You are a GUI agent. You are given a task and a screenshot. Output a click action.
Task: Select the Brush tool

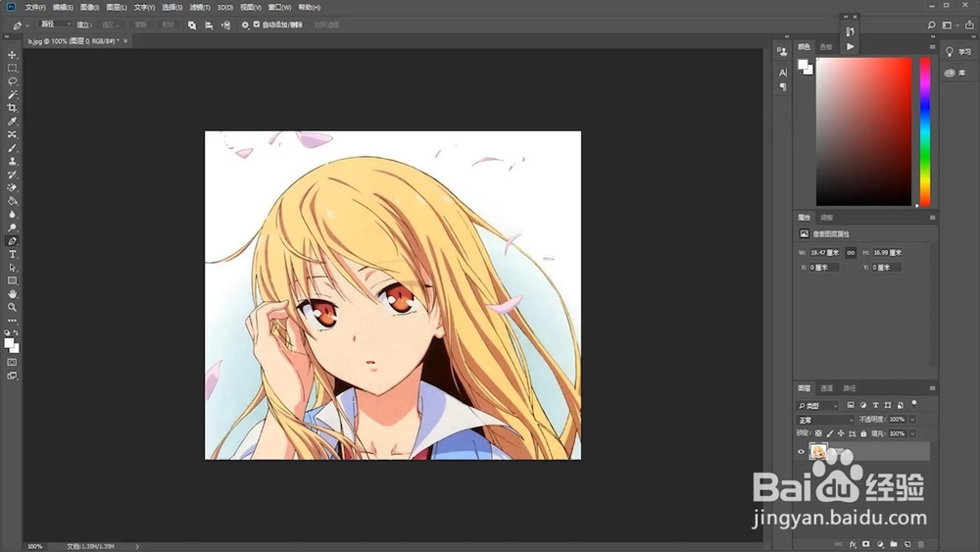pyautogui.click(x=12, y=148)
